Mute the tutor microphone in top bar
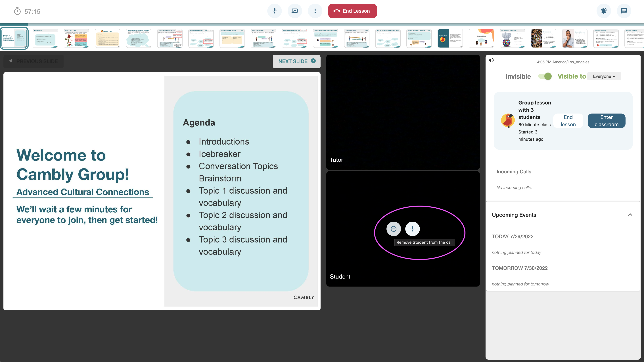This screenshot has height=362, width=644. 275,11
